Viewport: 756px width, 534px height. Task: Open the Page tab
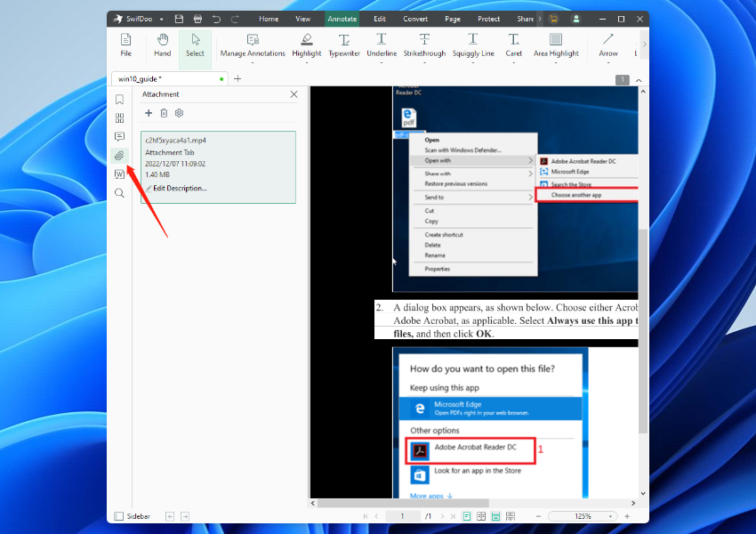coord(452,19)
